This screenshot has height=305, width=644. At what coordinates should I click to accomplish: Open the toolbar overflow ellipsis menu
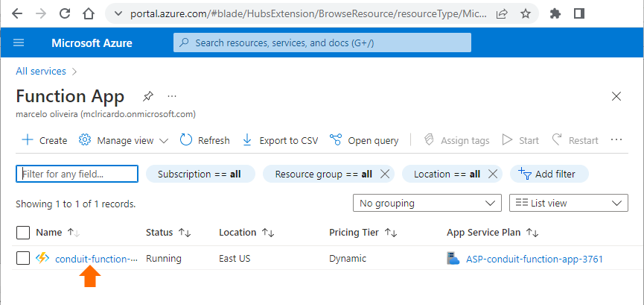click(616, 140)
